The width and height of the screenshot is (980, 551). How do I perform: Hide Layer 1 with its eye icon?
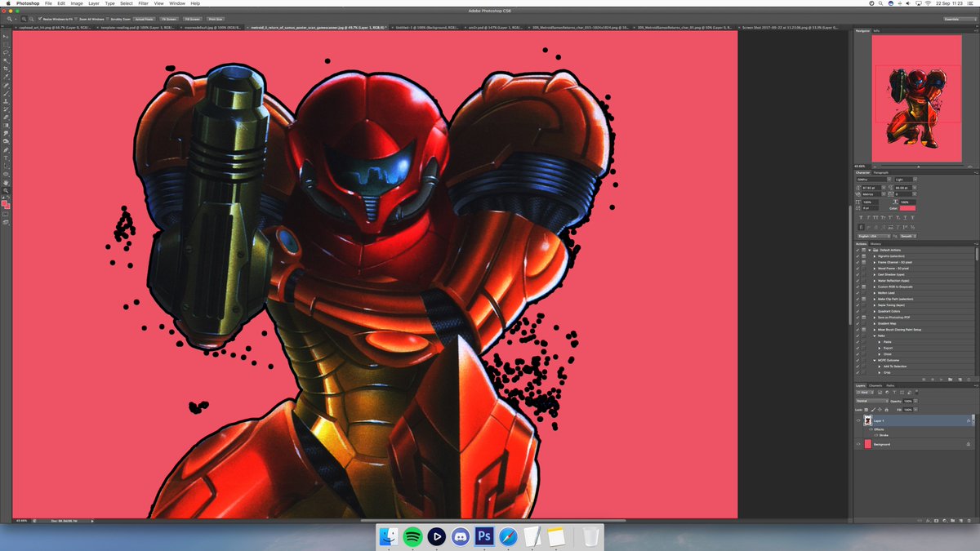point(858,420)
